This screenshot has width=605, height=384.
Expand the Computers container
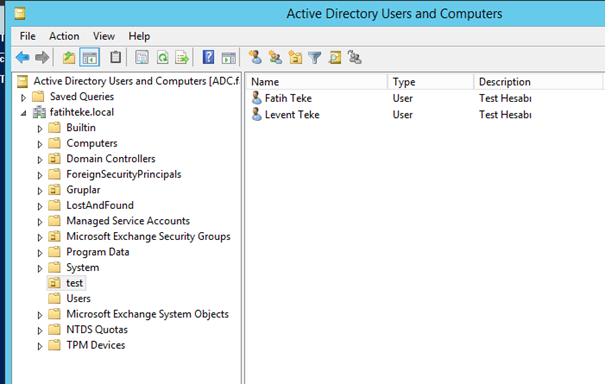(x=40, y=144)
